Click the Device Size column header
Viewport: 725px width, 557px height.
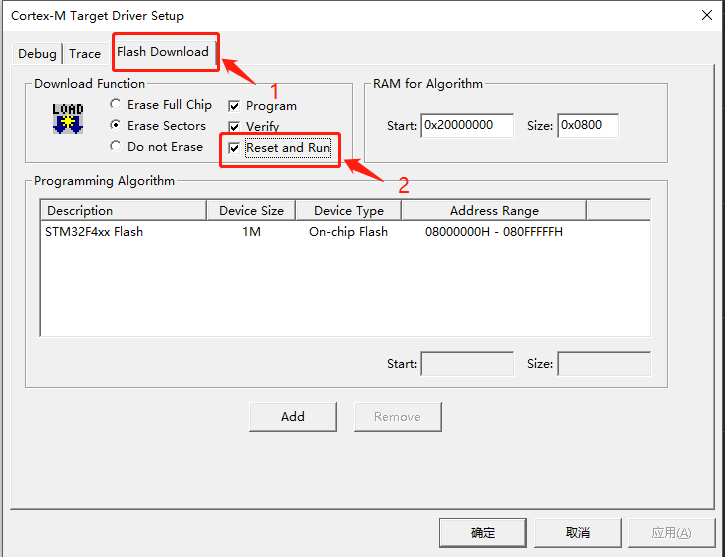click(x=251, y=210)
